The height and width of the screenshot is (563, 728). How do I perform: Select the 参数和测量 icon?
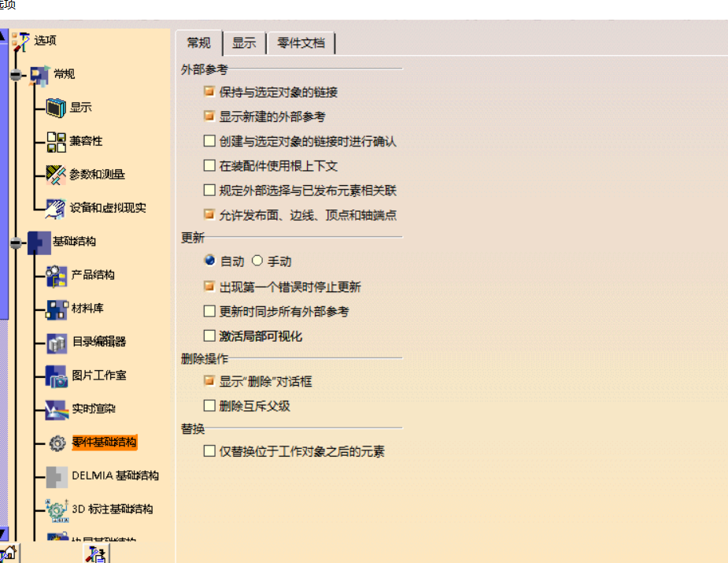click(x=56, y=175)
